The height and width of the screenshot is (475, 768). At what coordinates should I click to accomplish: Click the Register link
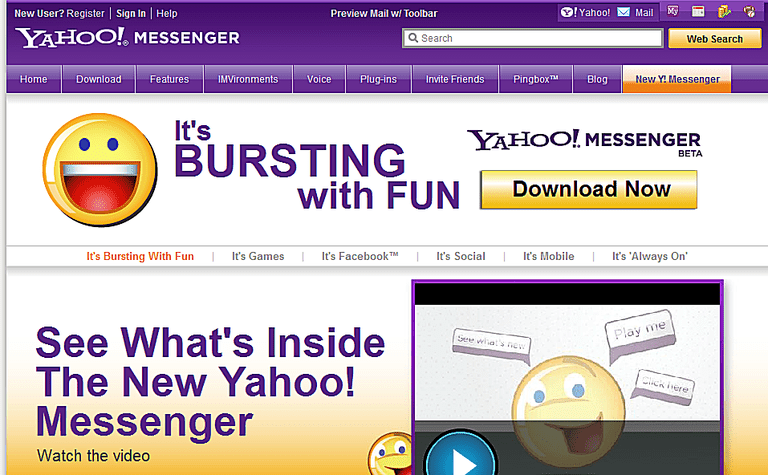point(85,13)
